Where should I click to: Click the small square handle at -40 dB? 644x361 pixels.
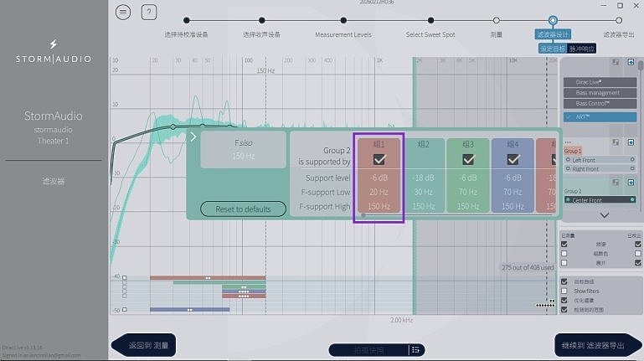[x=125, y=277]
